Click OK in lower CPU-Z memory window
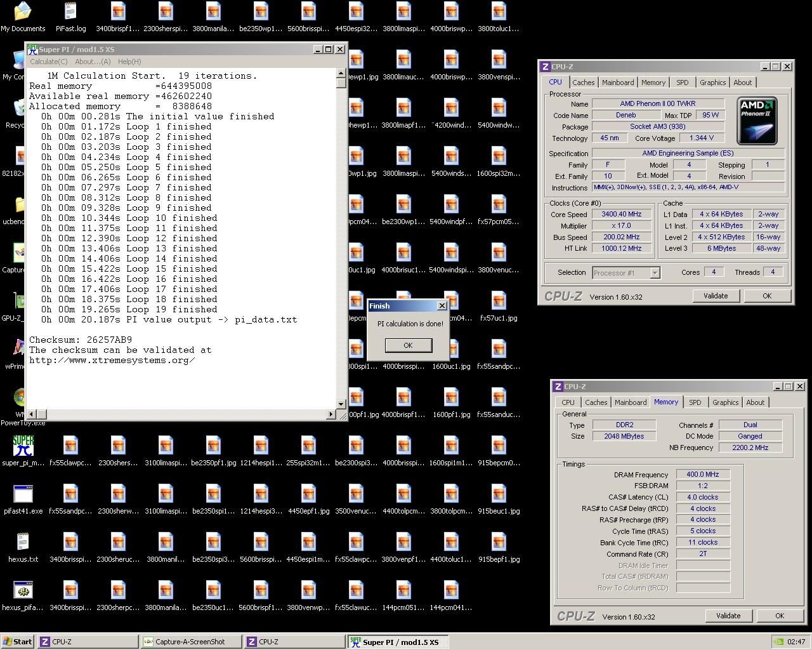This screenshot has height=650, width=812. tap(780, 616)
